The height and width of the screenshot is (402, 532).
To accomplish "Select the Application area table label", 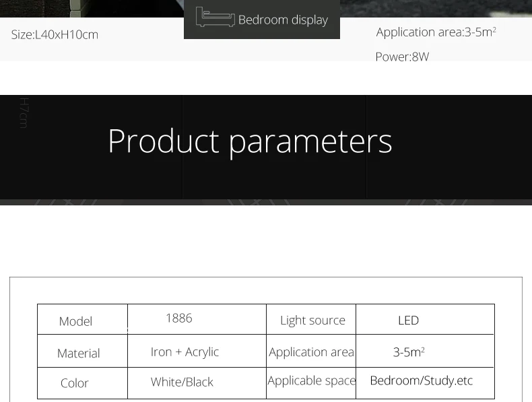I will 311,352.
